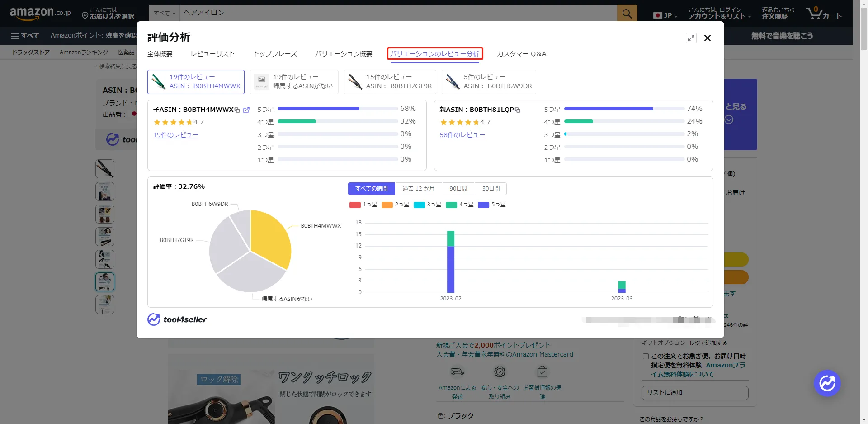Select variation card 帰属するASINがない
This screenshot has height=424, width=868.
pos(294,82)
